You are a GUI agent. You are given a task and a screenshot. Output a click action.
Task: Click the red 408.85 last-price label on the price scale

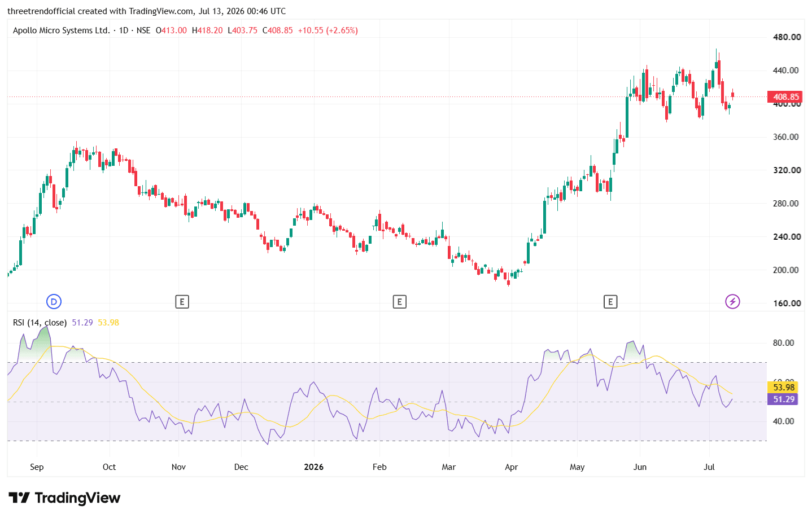785,96
